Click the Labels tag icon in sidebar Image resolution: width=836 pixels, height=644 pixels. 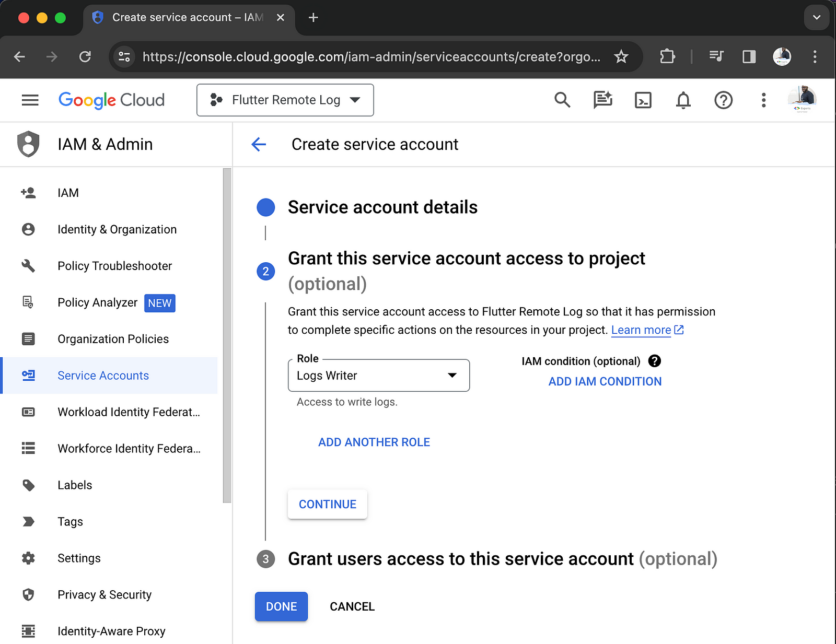click(28, 485)
